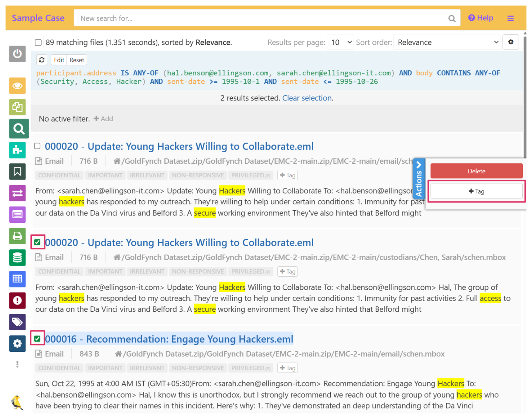The height and width of the screenshot is (419, 532).
Task: Click the power icon in sidebar
Action: click(x=17, y=54)
